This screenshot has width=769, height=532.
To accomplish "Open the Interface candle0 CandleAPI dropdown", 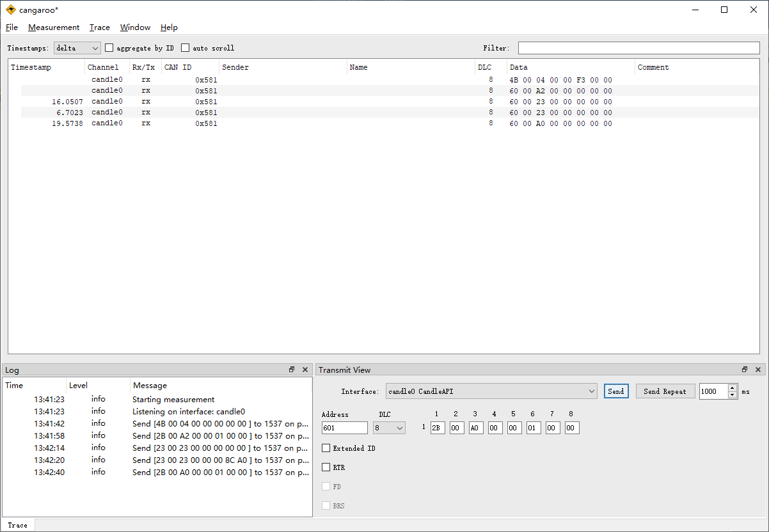I will point(492,391).
